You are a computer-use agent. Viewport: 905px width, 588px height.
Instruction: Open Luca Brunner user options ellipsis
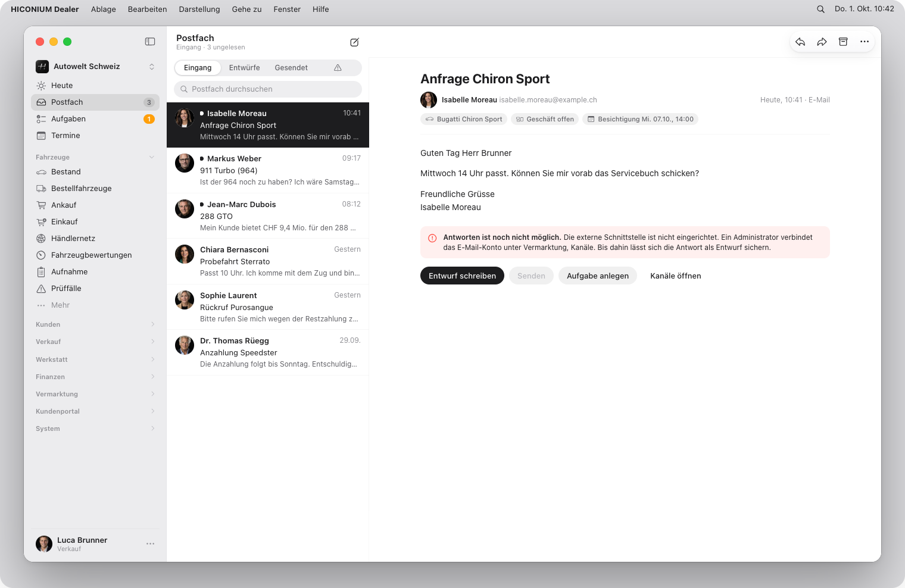coord(150,544)
